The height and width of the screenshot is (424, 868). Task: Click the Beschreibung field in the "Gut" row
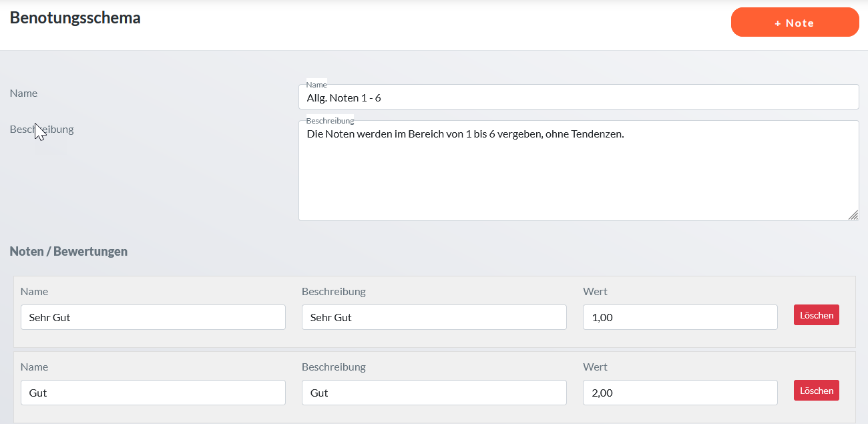click(x=434, y=393)
